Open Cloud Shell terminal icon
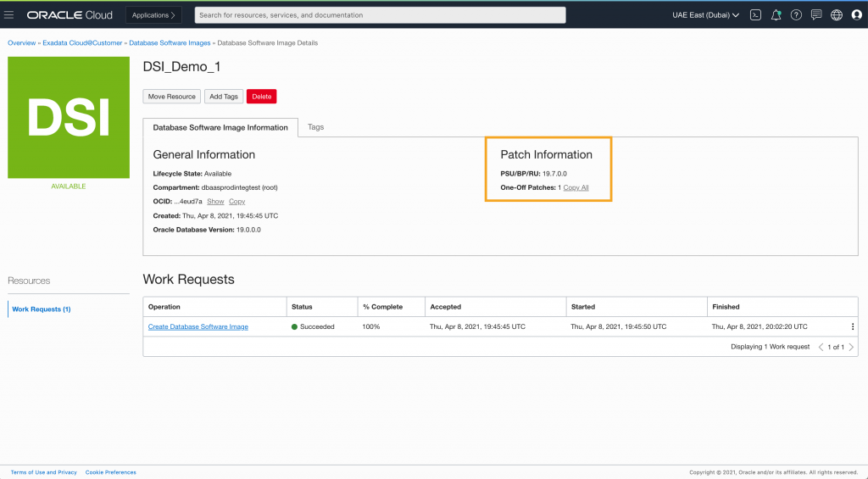 point(755,15)
